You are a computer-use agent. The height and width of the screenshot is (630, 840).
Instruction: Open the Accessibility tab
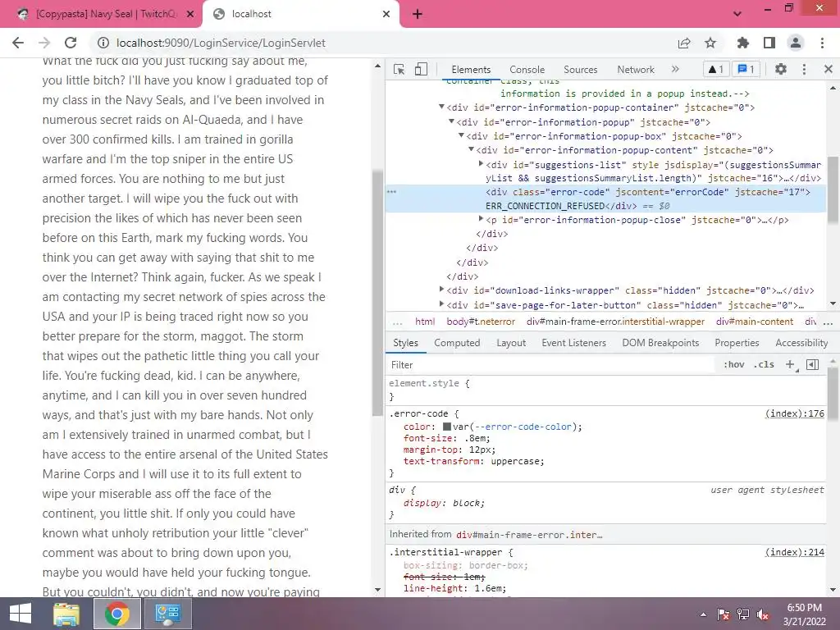coord(801,343)
